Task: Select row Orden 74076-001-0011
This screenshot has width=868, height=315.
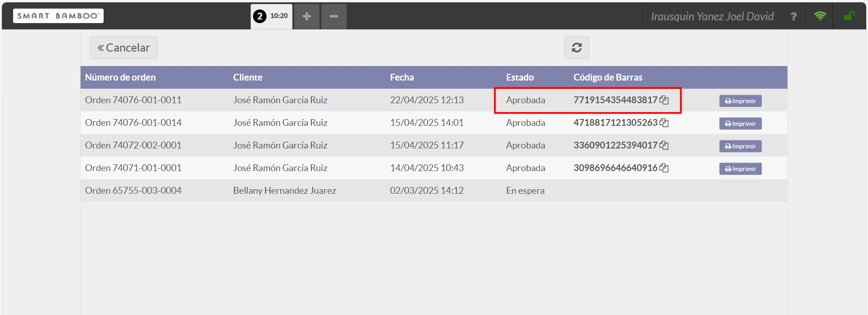Action: click(434, 100)
